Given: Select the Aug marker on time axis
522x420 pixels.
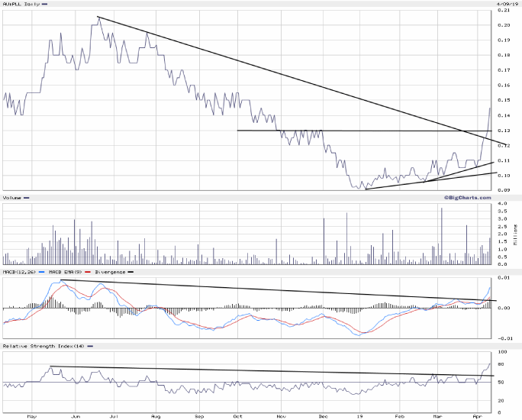Looking at the screenshot, I should point(155,416).
